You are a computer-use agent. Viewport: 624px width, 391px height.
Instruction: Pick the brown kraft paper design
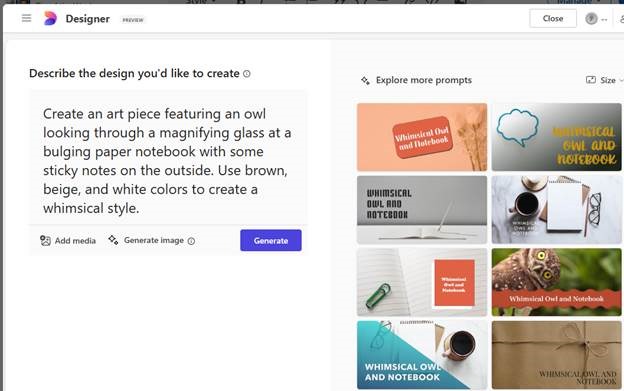coord(556,355)
